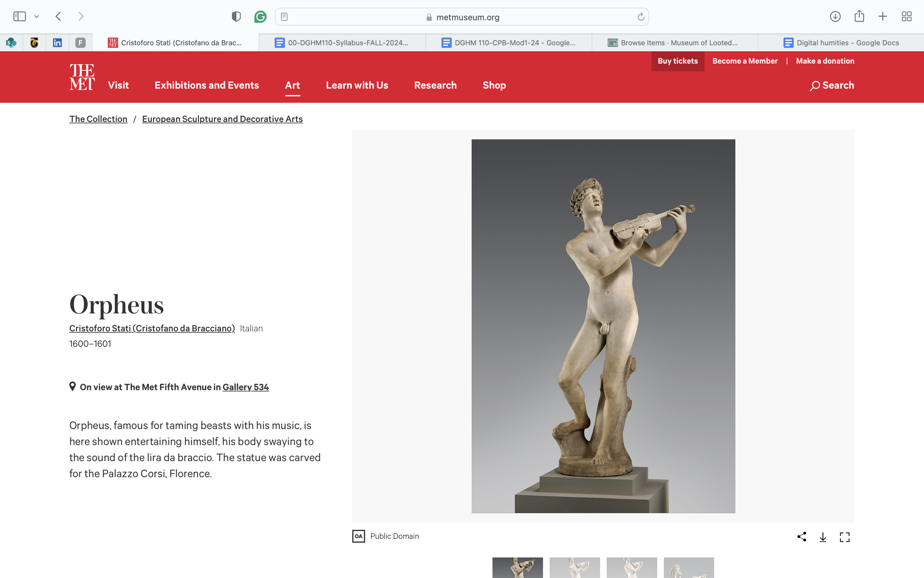Share the Orpheus artwork image

click(x=802, y=537)
